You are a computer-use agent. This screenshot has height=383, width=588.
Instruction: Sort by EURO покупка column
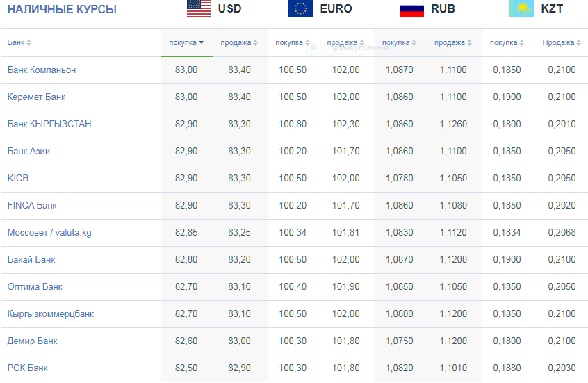click(293, 43)
